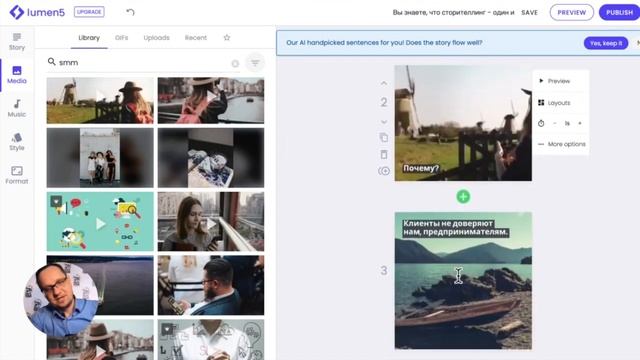Viewport: 640px width, 360px height.
Task: Click the add sub-scene circle-plus icon
Action: (384, 171)
